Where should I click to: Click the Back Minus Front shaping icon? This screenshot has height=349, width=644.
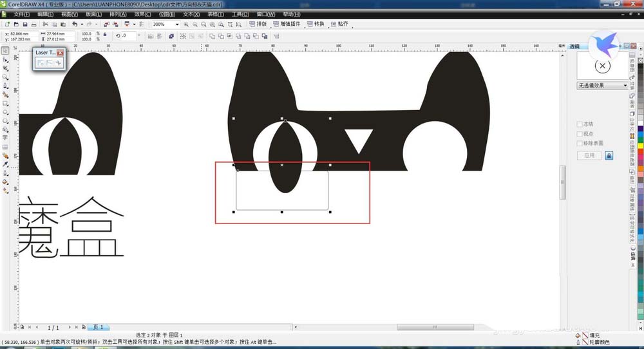tap(256, 36)
